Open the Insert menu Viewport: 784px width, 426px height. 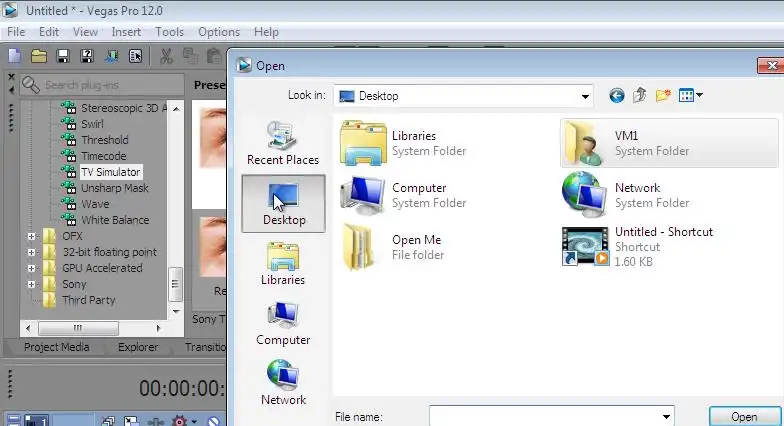126,32
